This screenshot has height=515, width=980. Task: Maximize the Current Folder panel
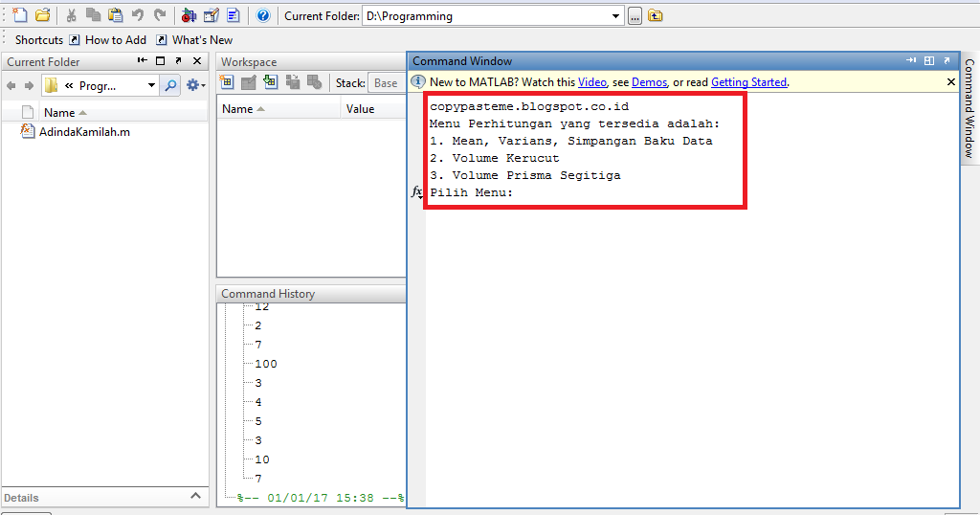(161, 60)
